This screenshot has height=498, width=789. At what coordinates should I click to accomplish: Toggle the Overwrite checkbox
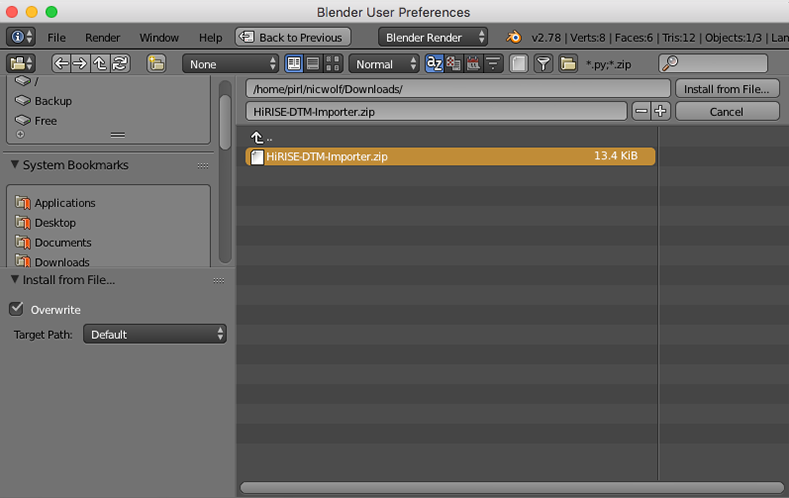(x=16, y=309)
